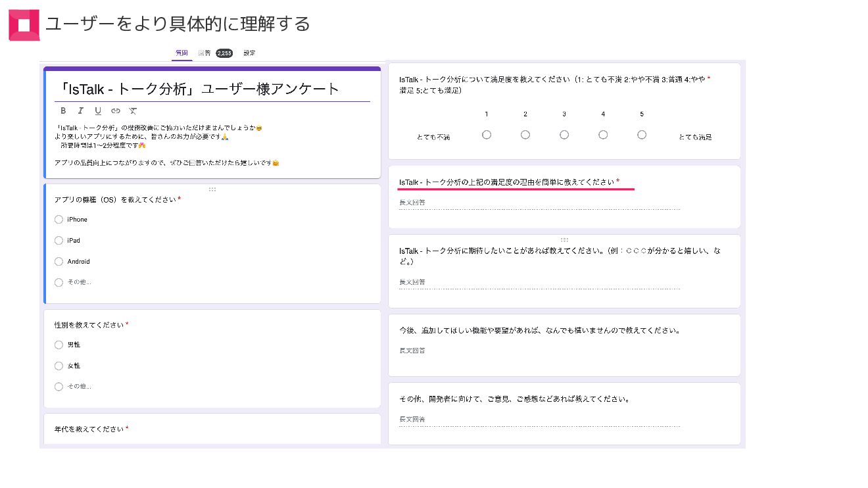Switch to the 質問 tab
Screen dimensions: 868x488
point(182,53)
